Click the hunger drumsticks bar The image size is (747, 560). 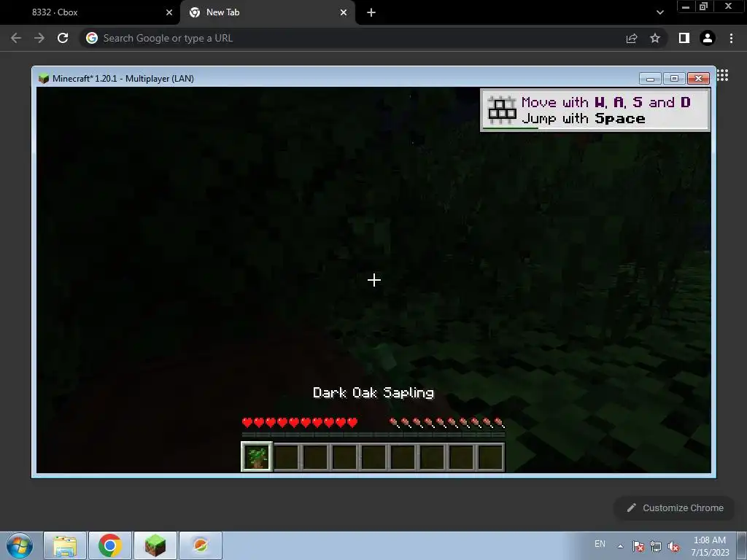(x=447, y=422)
